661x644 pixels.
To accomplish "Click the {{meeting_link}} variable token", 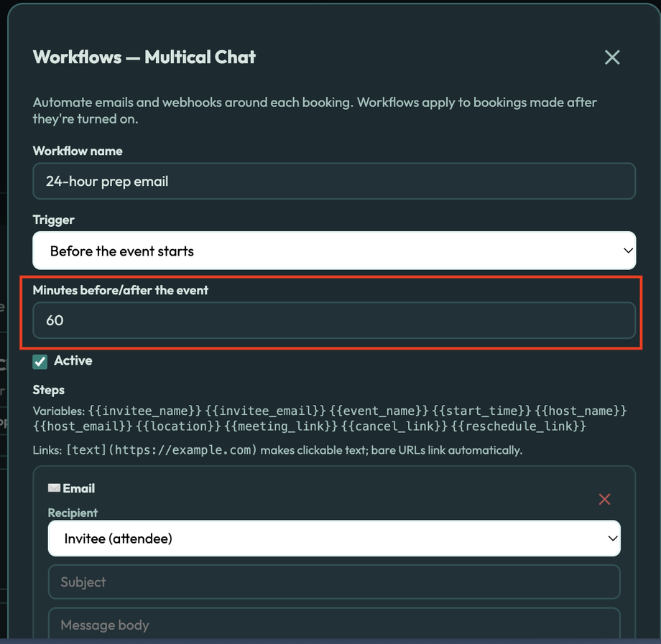I will pos(281,426).
